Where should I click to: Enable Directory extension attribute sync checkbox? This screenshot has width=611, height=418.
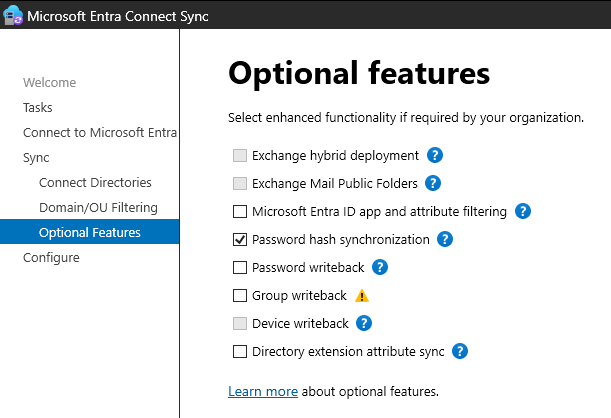pos(240,352)
